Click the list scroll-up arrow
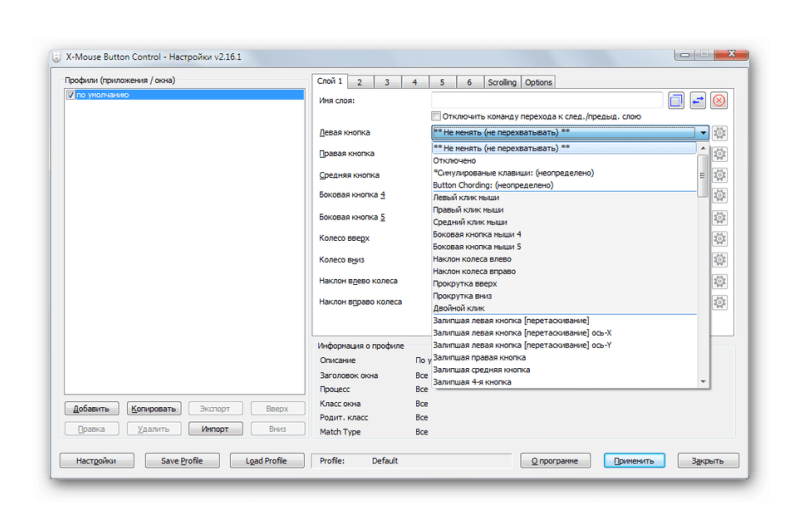This screenshot has width=800, height=530. coord(703,148)
